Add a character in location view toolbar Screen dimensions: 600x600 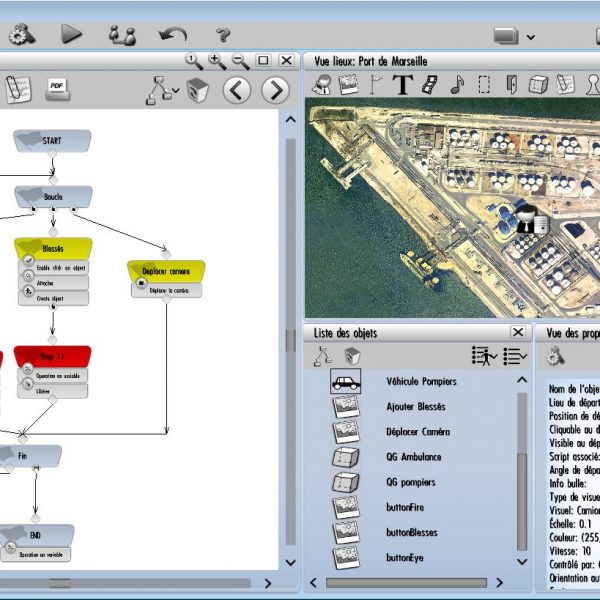click(x=322, y=84)
